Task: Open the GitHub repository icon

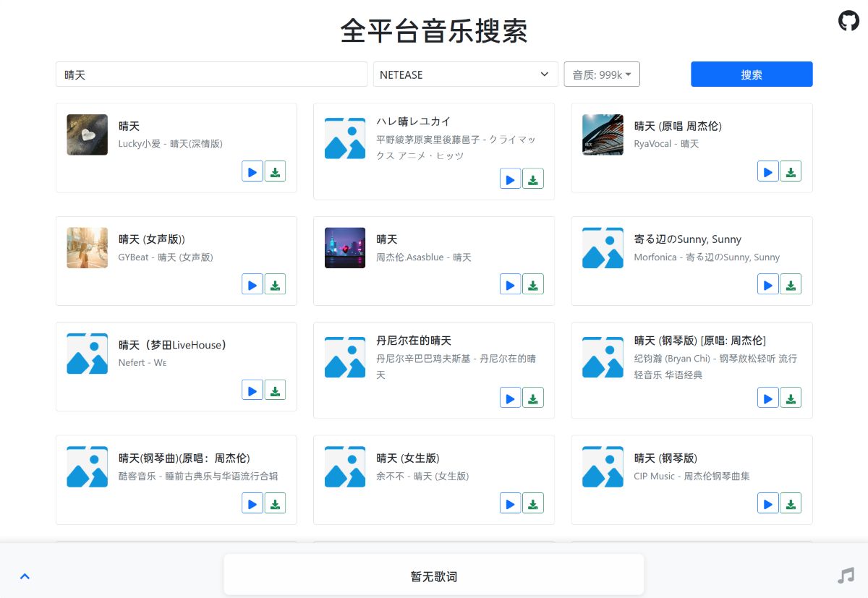Action: (x=848, y=20)
